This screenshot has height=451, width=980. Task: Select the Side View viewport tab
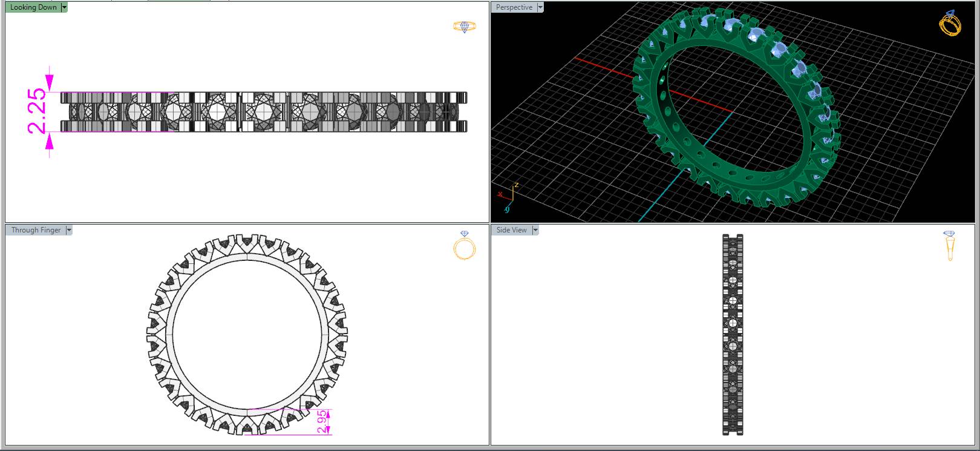(511, 230)
